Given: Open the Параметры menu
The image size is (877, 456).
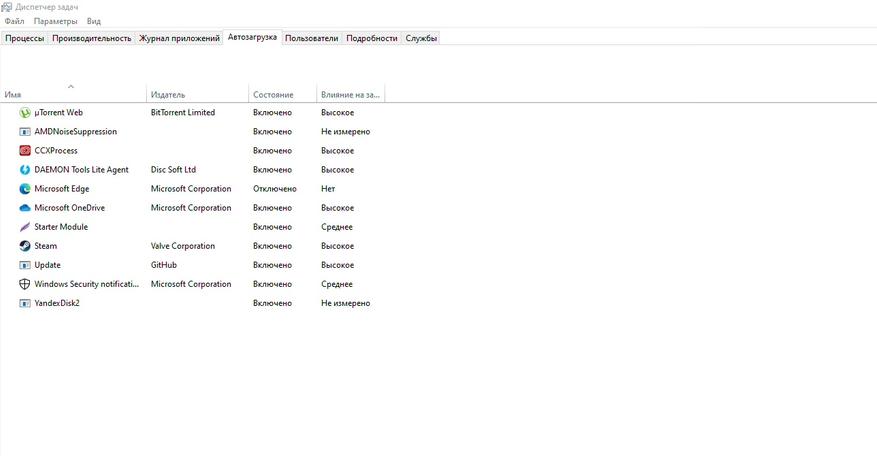Looking at the screenshot, I should pyautogui.click(x=55, y=21).
